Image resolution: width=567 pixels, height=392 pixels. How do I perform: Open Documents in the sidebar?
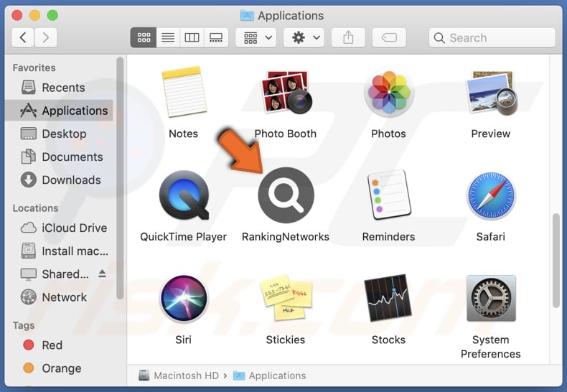click(60, 157)
